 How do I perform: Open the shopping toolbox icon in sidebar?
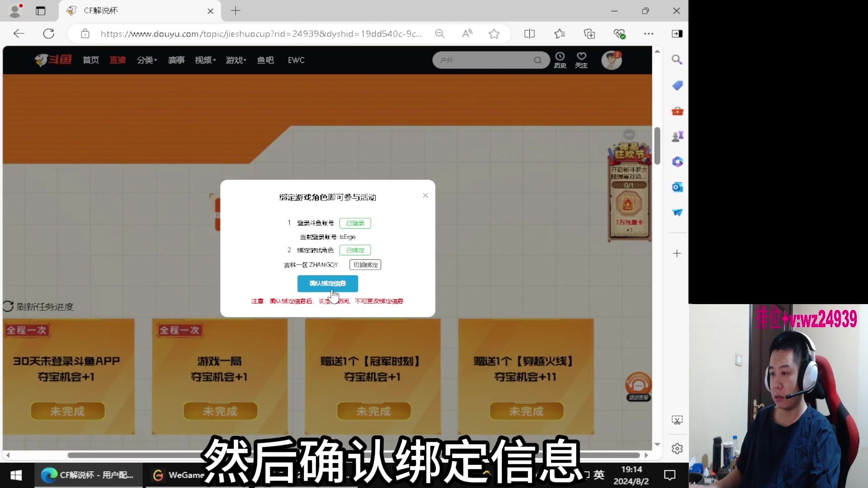[x=677, y=111]
